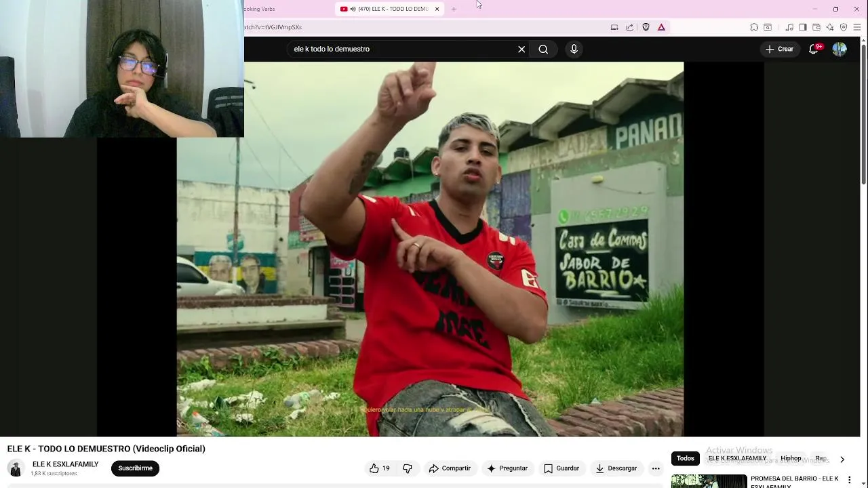Clear the YouTube search box text
868x488 pixels.
521,49
